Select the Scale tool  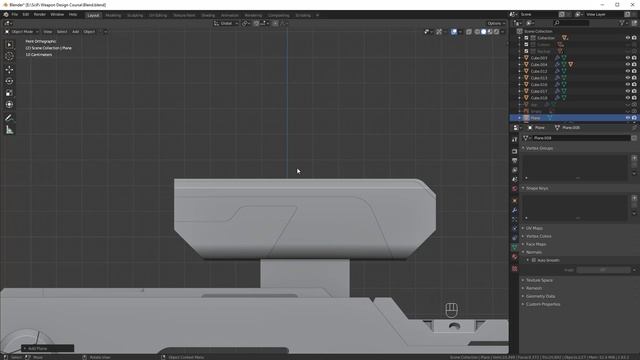(9, 93)
